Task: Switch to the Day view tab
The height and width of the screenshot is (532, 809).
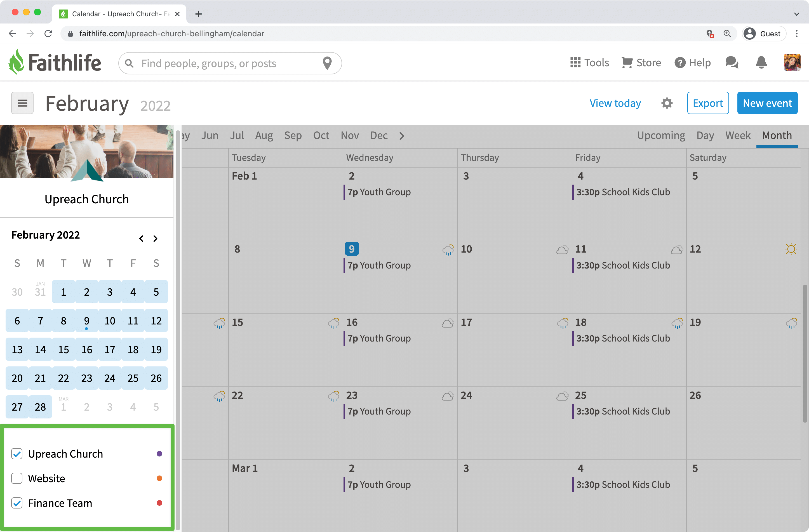Action: (x=705, y=135)
